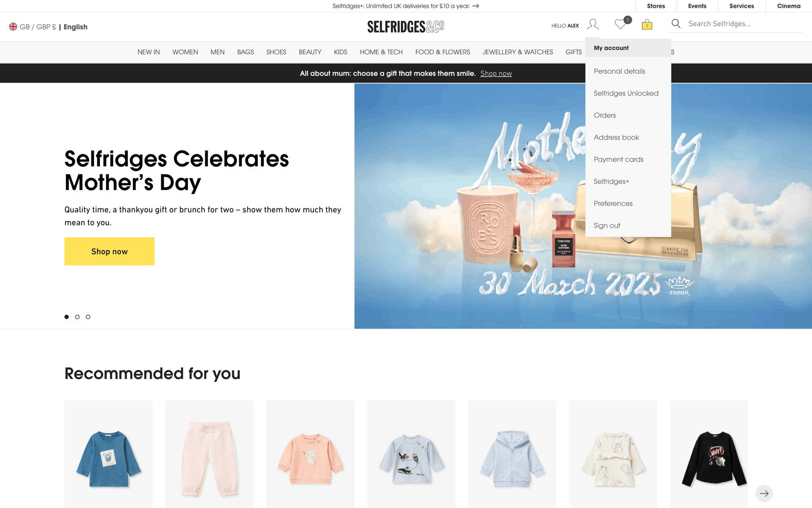Open the yellow shopping bag icon
The image size is (812, 508).
tap(647, 25)
